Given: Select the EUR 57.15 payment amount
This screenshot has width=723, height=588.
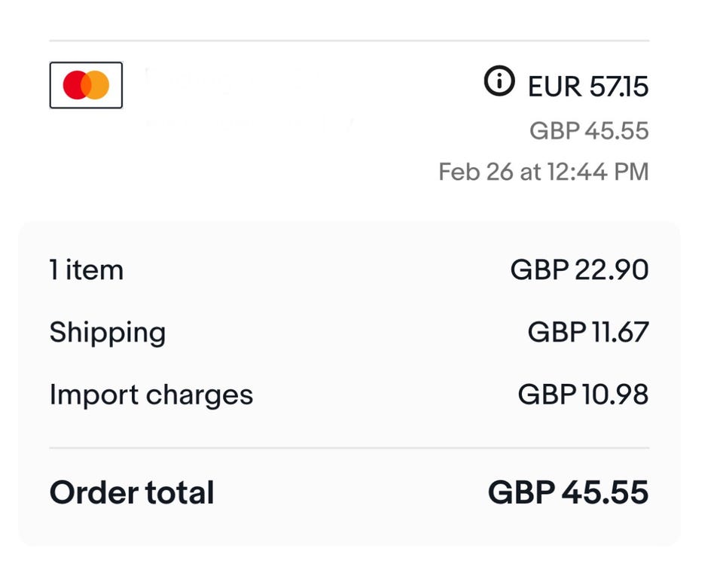Looking at the screenshot, I should point(587,87).
